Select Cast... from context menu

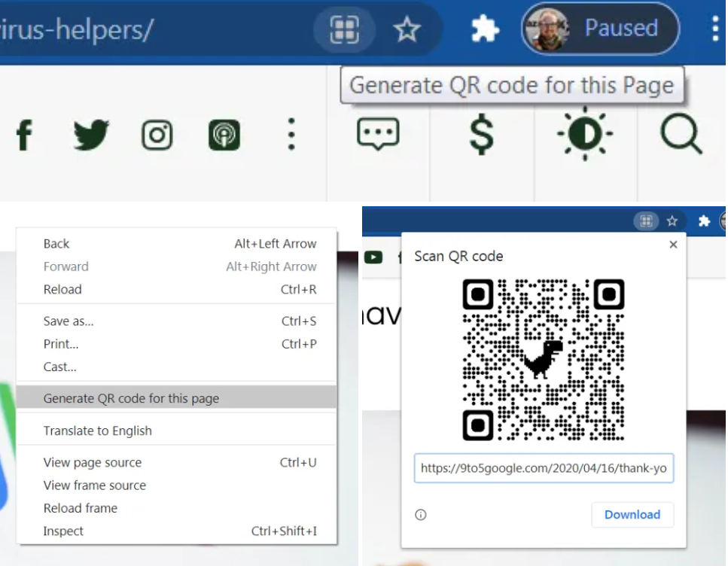click(x=176, y=367)
